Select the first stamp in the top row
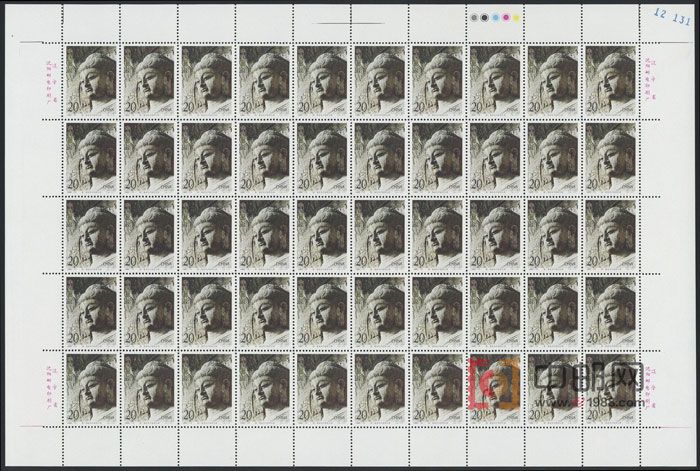Image resolution: width=700 pixels, height=471 pixels. (92, 81)
